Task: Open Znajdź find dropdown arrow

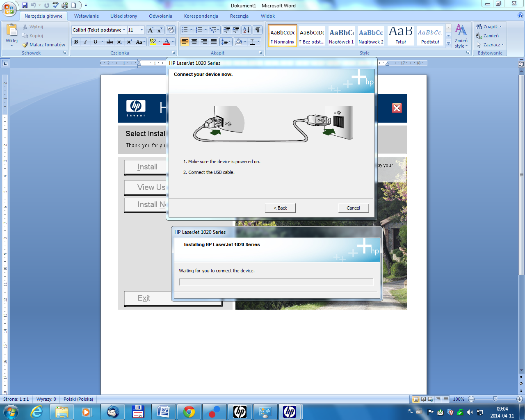Action: pyautogui.click(x=501, y=27)
